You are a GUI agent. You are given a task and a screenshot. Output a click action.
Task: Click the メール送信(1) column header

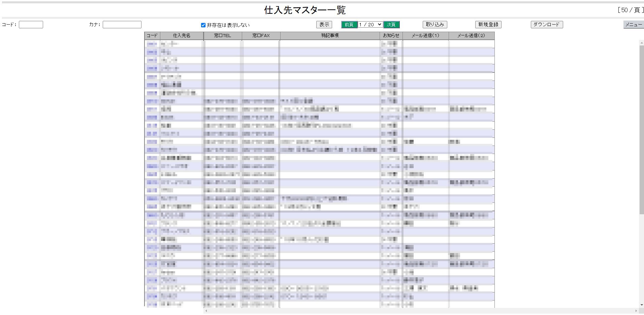pos(426,36)
